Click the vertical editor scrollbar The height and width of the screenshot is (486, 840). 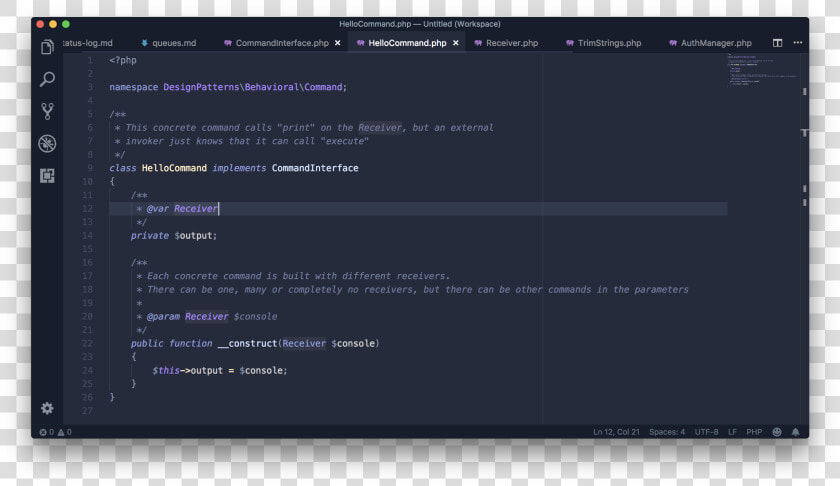(804, 236)
